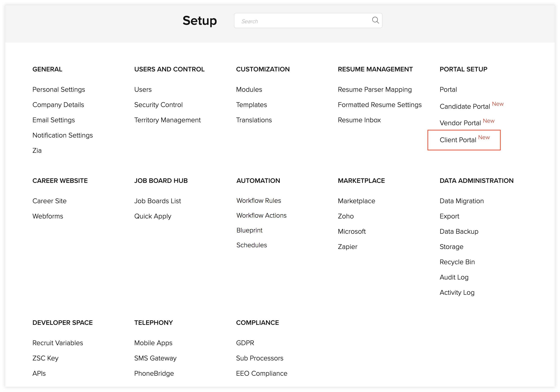Open the Recycle Bin

point(457,262)
